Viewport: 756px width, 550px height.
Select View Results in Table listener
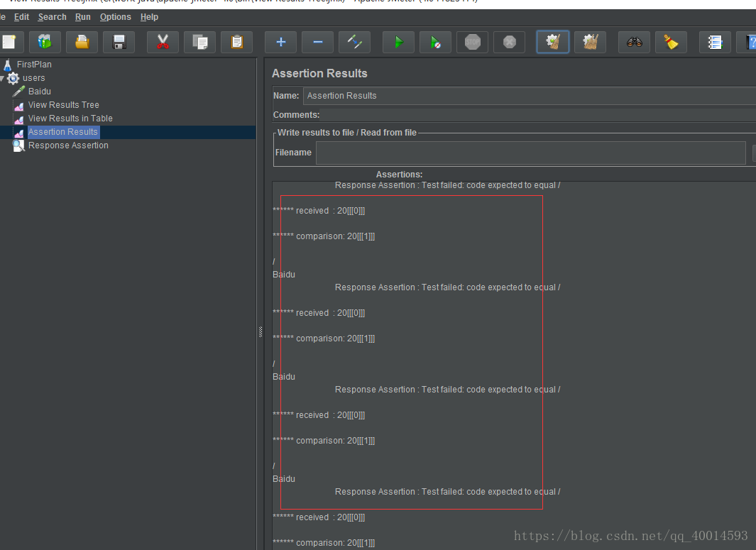70,119
